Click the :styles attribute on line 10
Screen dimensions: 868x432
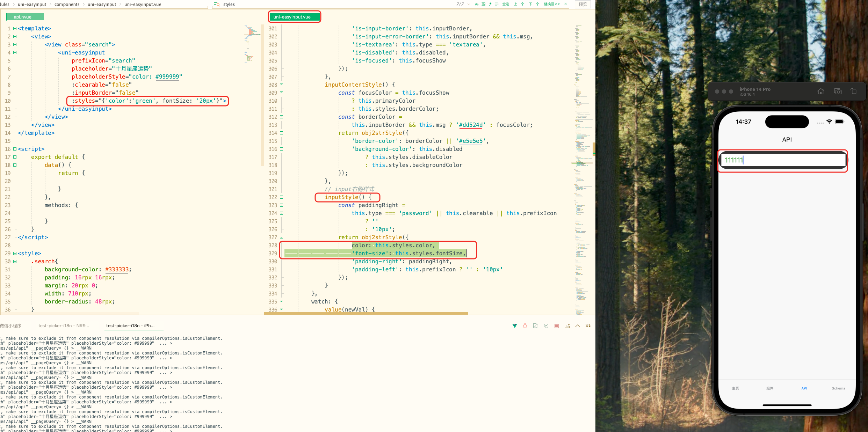coord(83,101)
